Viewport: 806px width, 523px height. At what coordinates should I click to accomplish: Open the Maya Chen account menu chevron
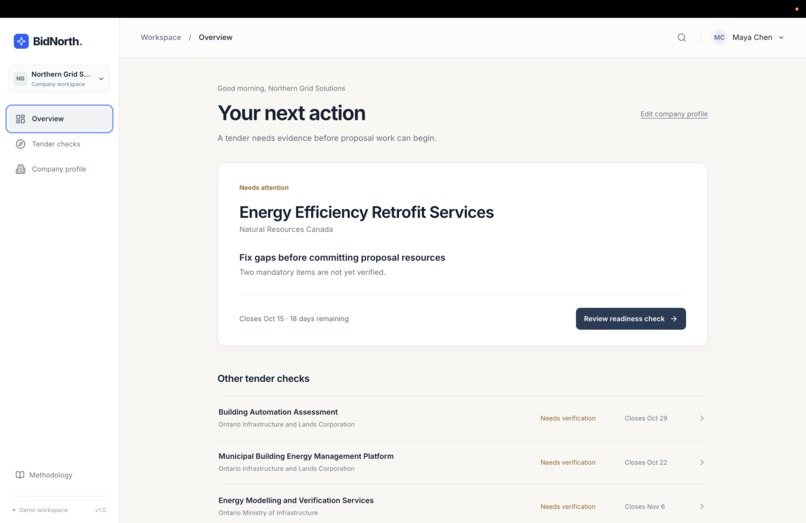coord(781,38)
